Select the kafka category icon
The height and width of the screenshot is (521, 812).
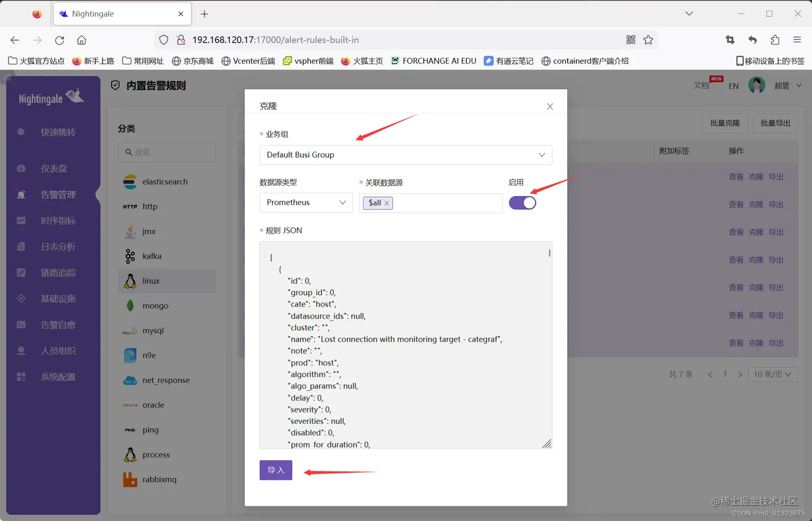[130, 256]
